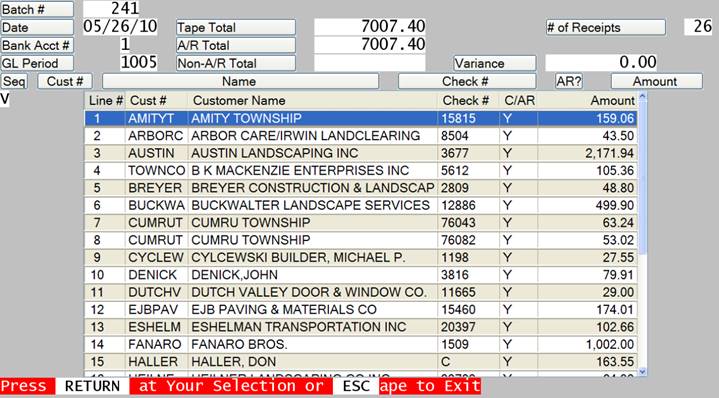
Task: Sort by the Line # column header
Action: click(x=105, y=100)
